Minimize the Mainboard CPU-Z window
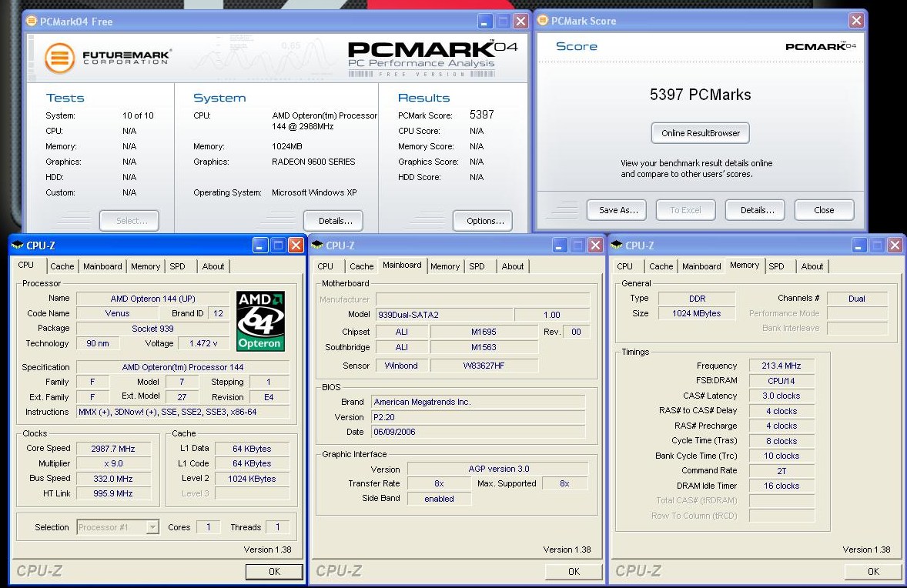907x588 pixels. [x=559, y=246]
